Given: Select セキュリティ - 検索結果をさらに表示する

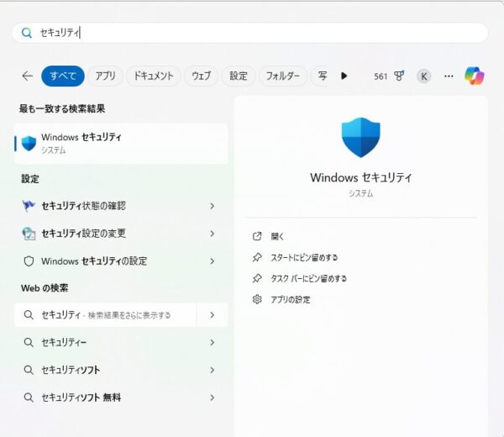Looking at the screenshot, I should click(106, 315).
